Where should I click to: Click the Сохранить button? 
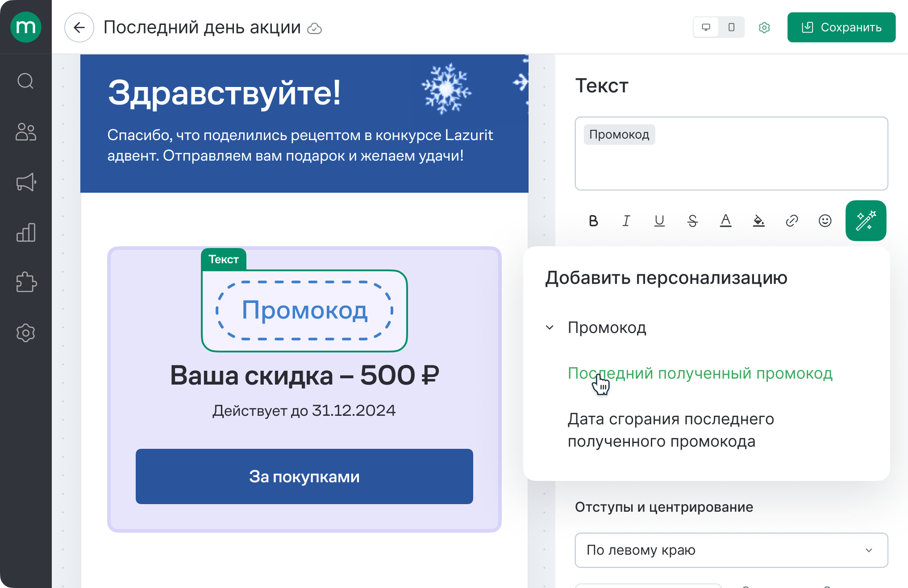pyautogui.click(x=841, y=28)
